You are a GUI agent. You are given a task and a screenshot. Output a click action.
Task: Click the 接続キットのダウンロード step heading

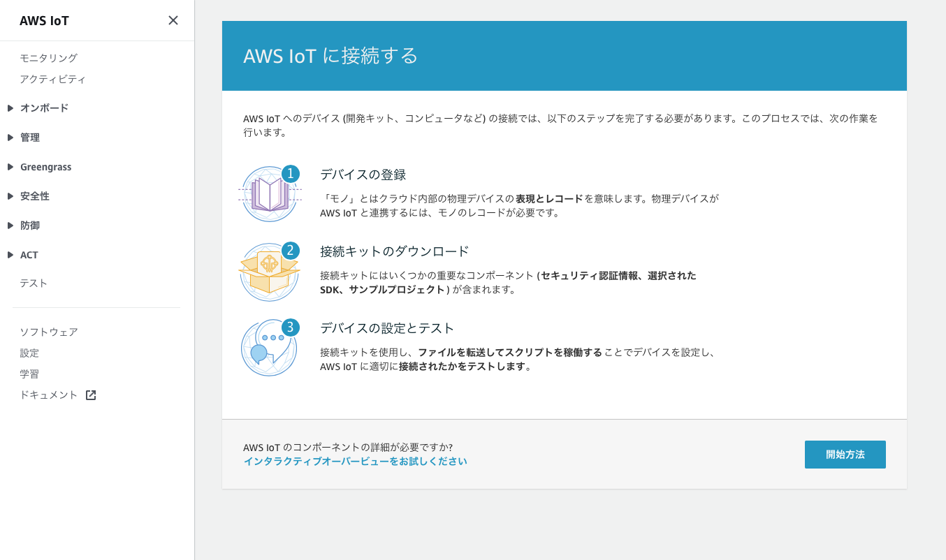pos(395,251)
